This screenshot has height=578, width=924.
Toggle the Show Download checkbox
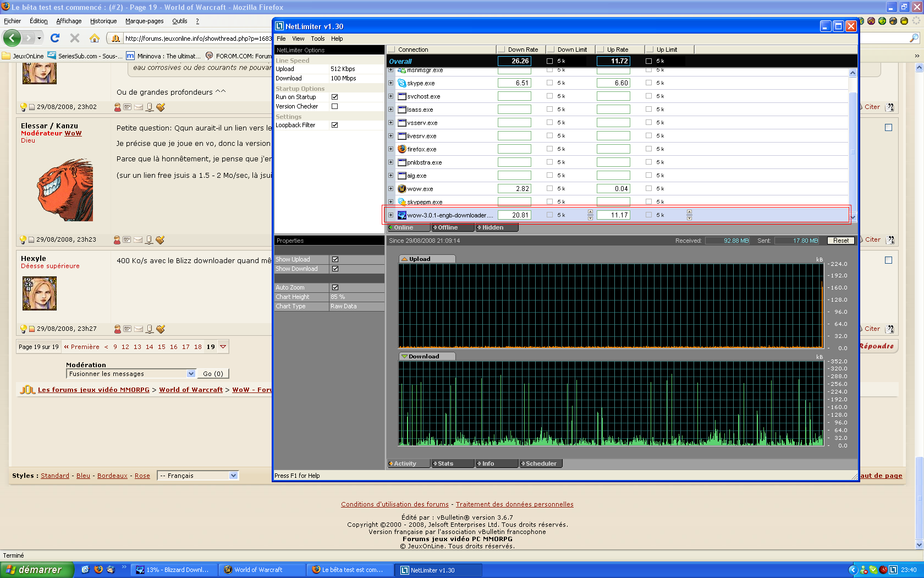pos(335,269)
